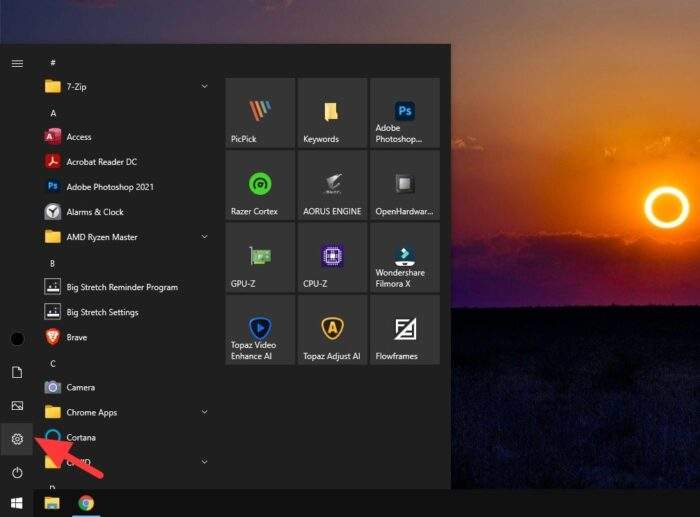The image size is (700, 517).
Task: Open Settings gear in Start sidebar
Action: point(17,439)
